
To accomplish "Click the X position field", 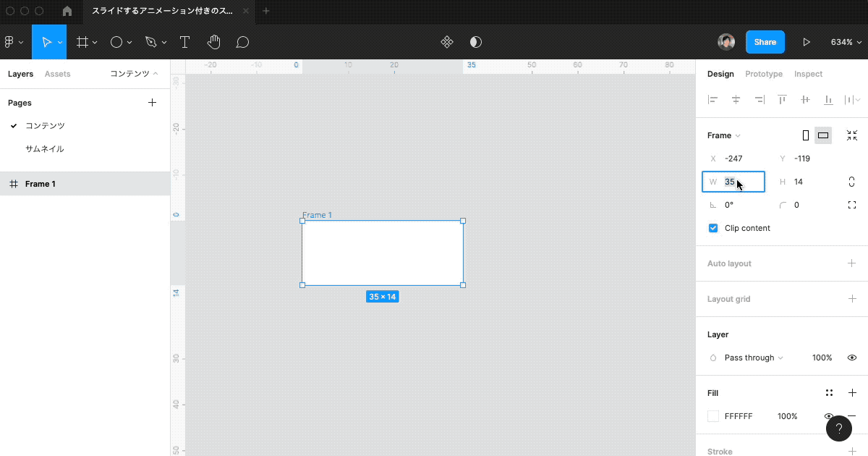I will tap(733, 159).
